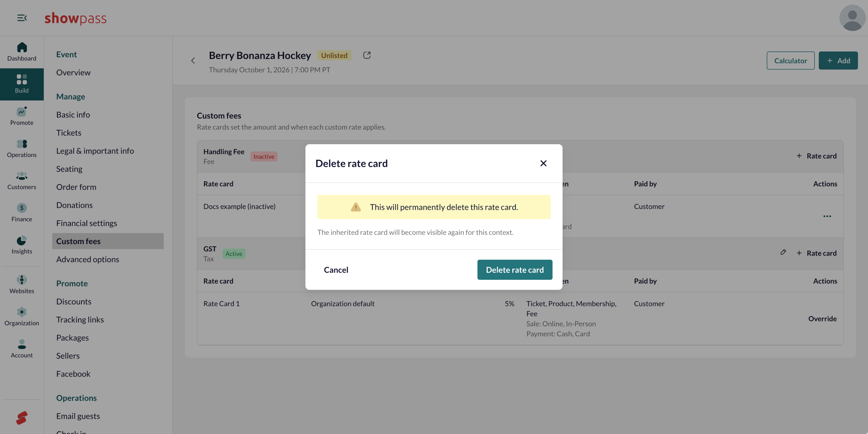This screenshot has width=868, height=434.
Task: Open the Account sidebar icon
Action: 22,349
